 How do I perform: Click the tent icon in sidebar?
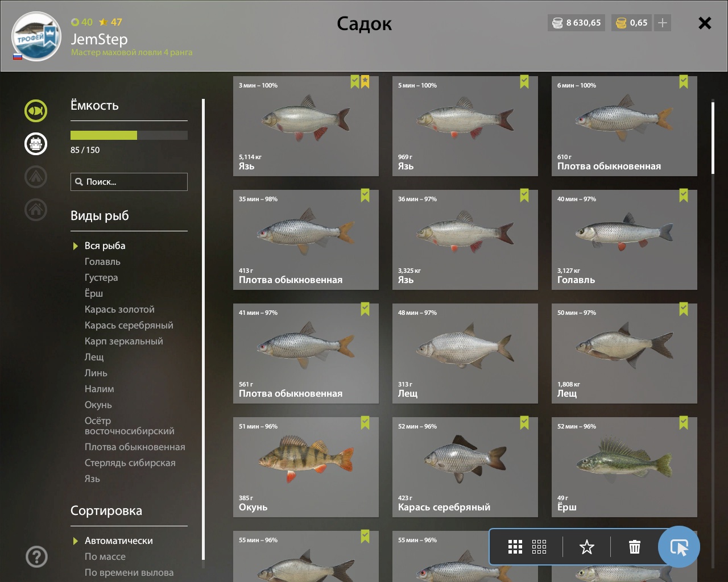pyautogui.click(x=36, y=177)
